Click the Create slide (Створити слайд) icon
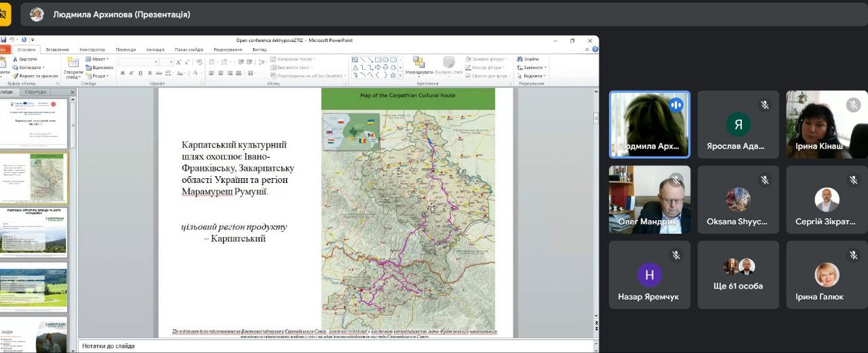Screen dimensions: 868x353 pyautogui.click(x=73, y=63)
